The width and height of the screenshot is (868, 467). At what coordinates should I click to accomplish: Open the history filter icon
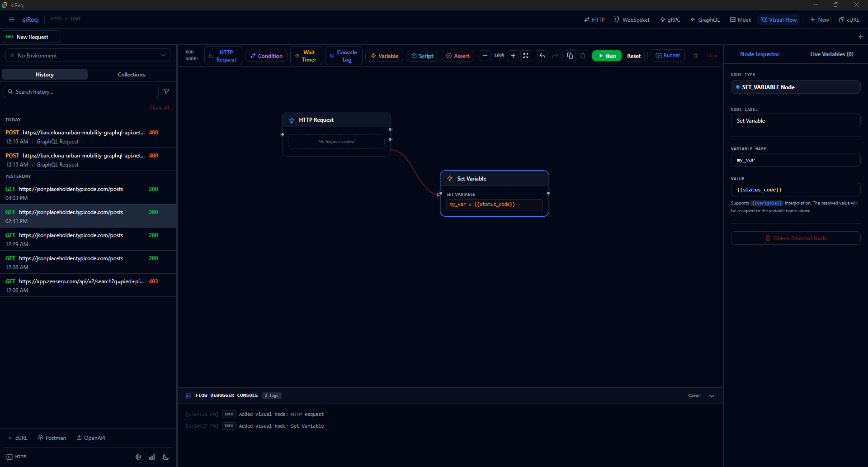coord(166,91)
